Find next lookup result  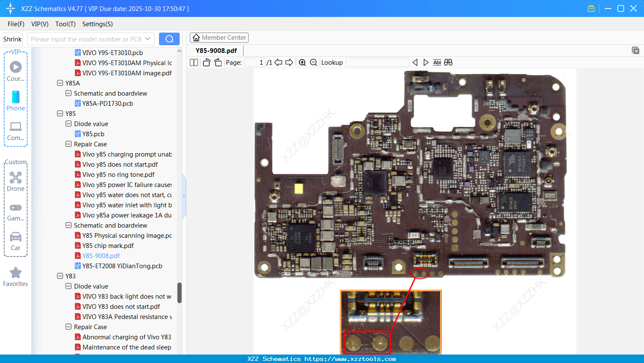pyautogui.click(x=426, y=62)
